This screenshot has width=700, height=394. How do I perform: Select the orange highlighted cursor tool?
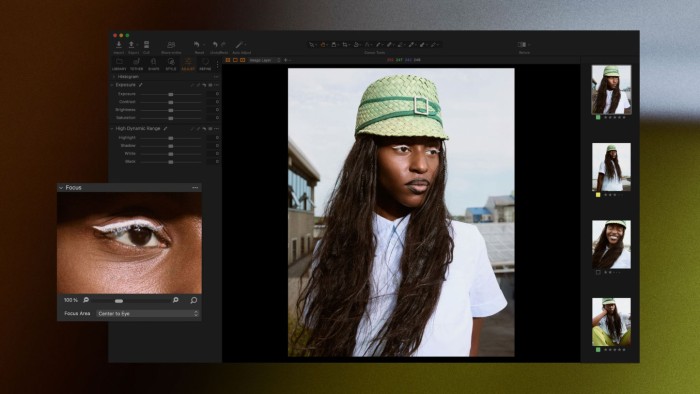click(x=323, y=45)
